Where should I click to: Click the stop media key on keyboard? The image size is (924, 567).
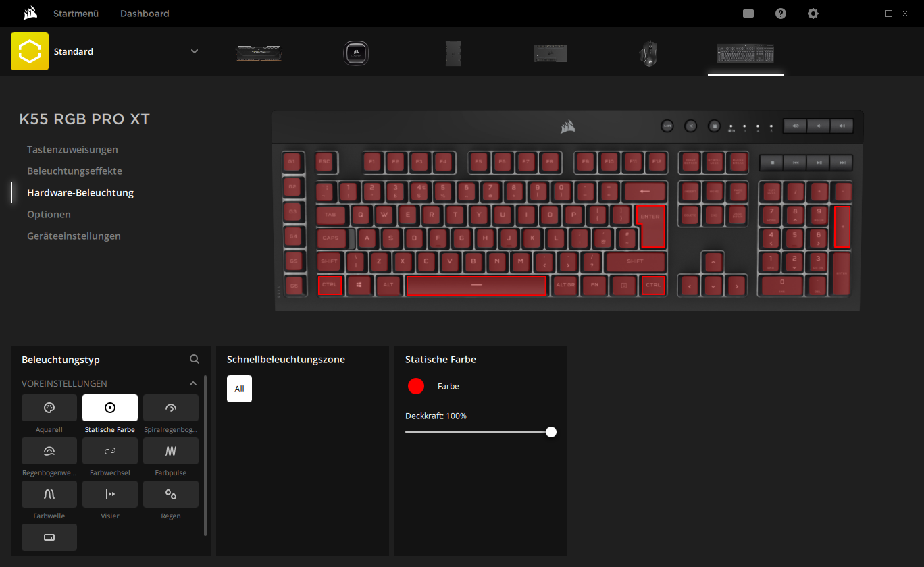point(772,163)
